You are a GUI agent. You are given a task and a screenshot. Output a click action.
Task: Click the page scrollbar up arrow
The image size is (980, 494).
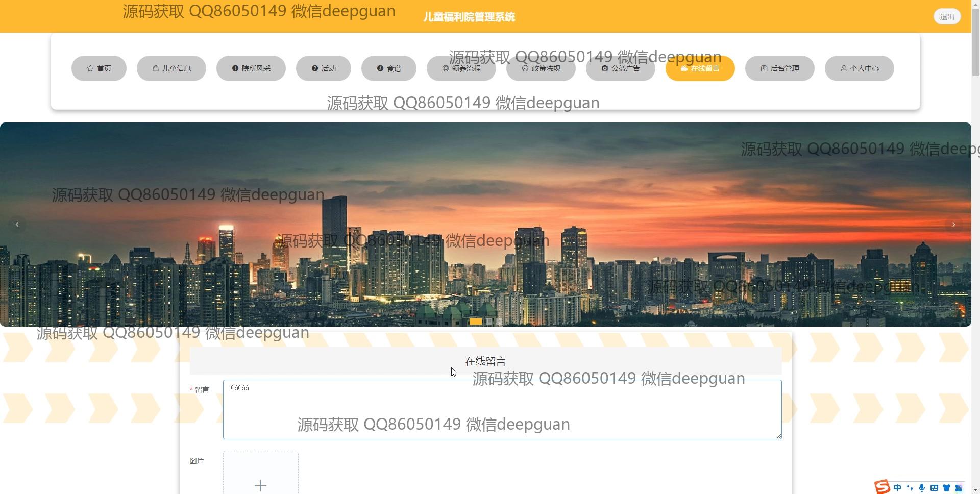[x=975, y=4]
